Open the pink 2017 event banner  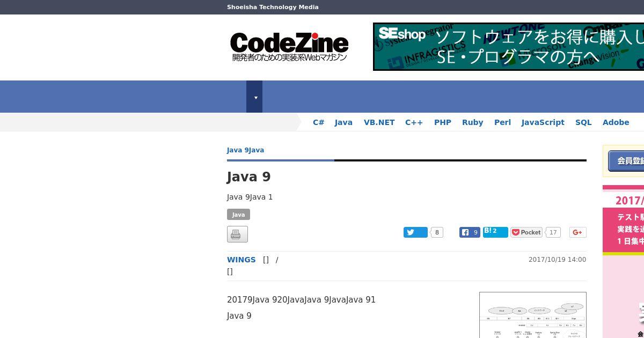point(623,261)
